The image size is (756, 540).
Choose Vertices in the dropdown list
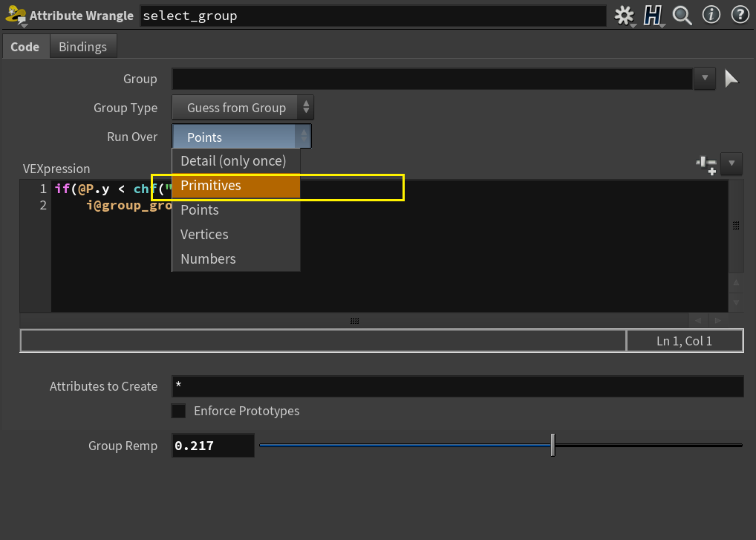(235, 235)
